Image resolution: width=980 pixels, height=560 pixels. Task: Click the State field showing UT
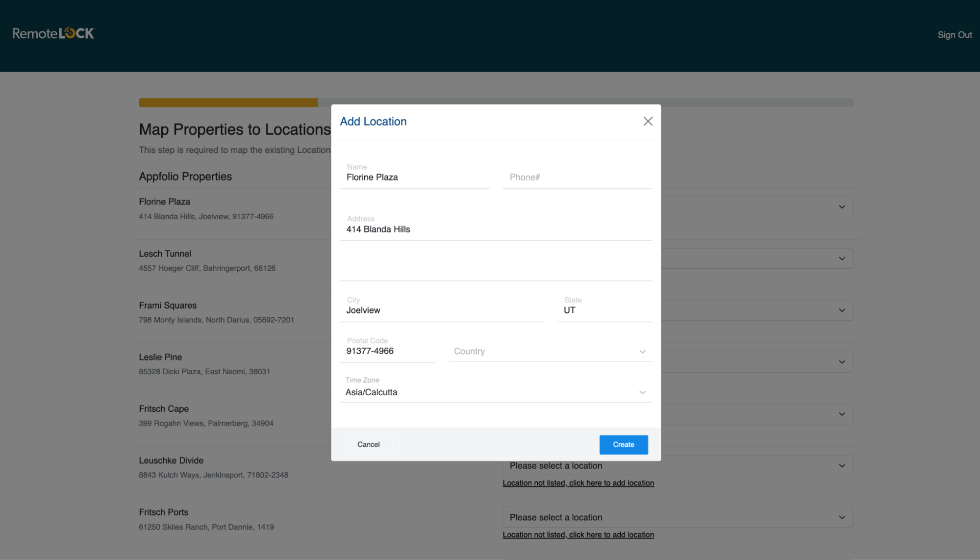pos(604,310)
